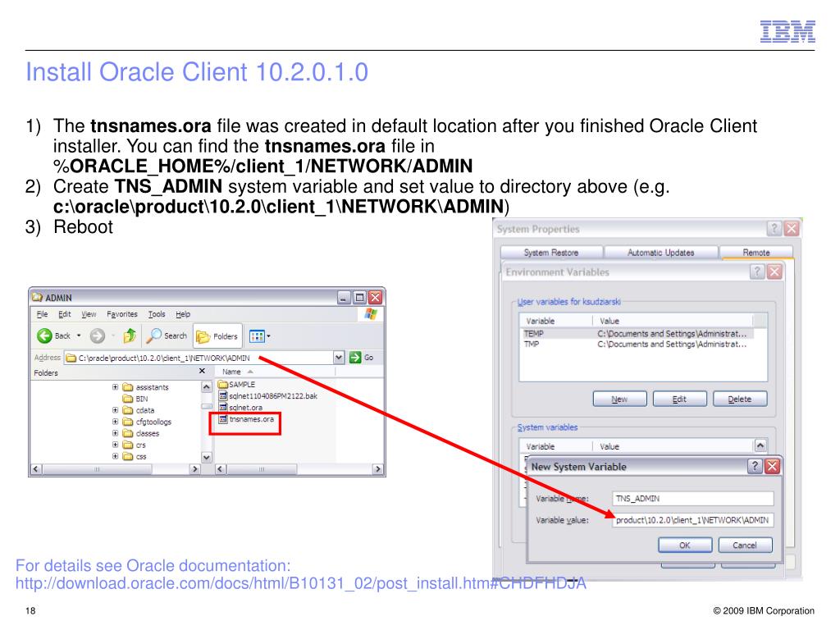The height and width of the screenshot is (630, 840).
Task: Click help icon in System Properties title bar
Action: [x=774, y=229]
